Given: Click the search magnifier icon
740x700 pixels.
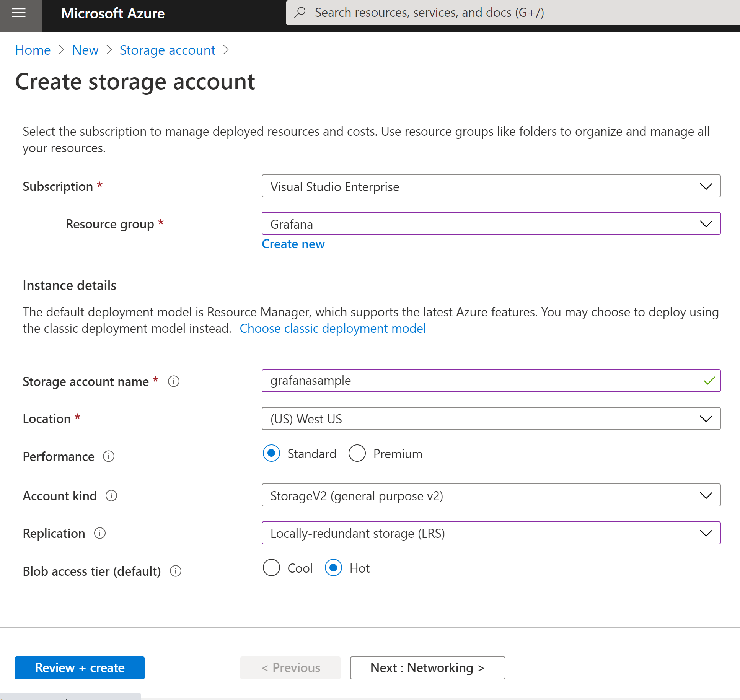Looking at the screenshot, I should 300,13.
